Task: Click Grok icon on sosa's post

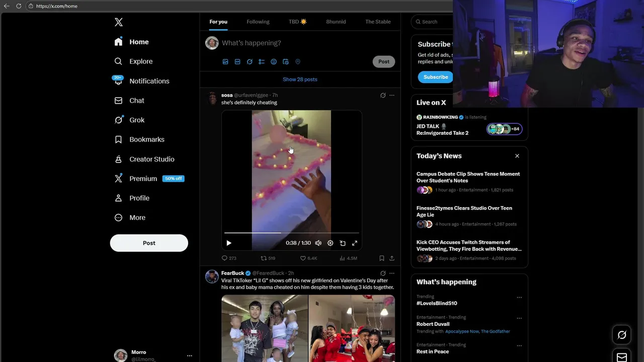Action: pos(383,96)
